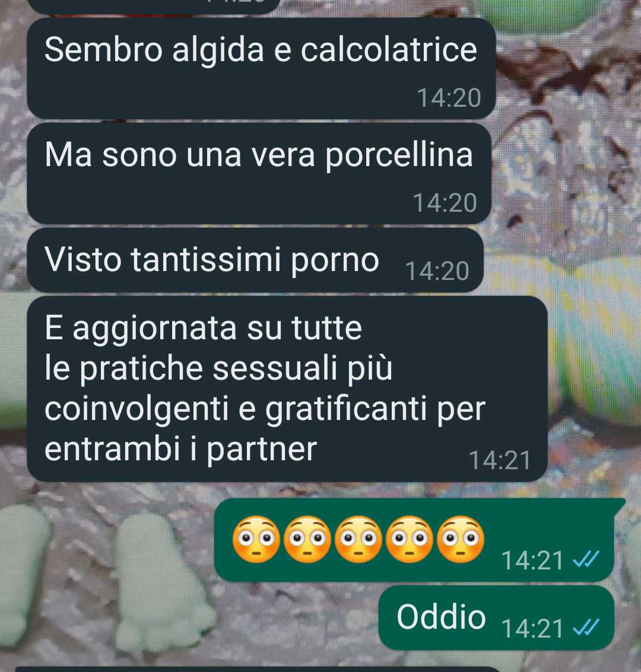Viewport: 641px width, 672px height.
Task: Tap the flushed emoji message bubble
Action: [x=420, y=540]
